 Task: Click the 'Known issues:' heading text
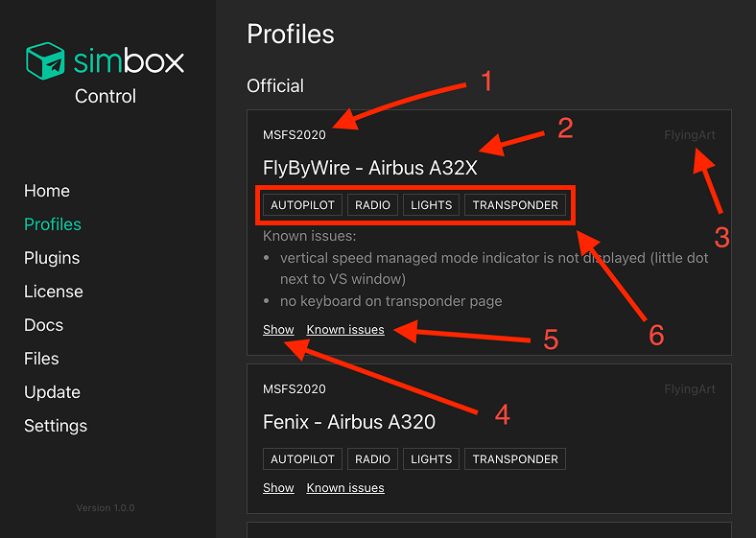pos(309,236)
